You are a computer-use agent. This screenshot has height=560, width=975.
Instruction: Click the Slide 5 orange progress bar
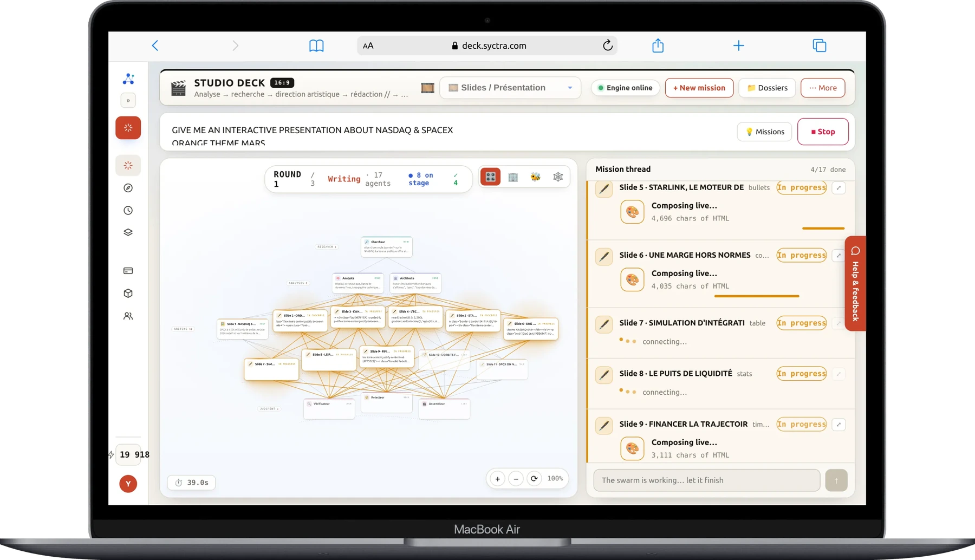pos(823,229)
